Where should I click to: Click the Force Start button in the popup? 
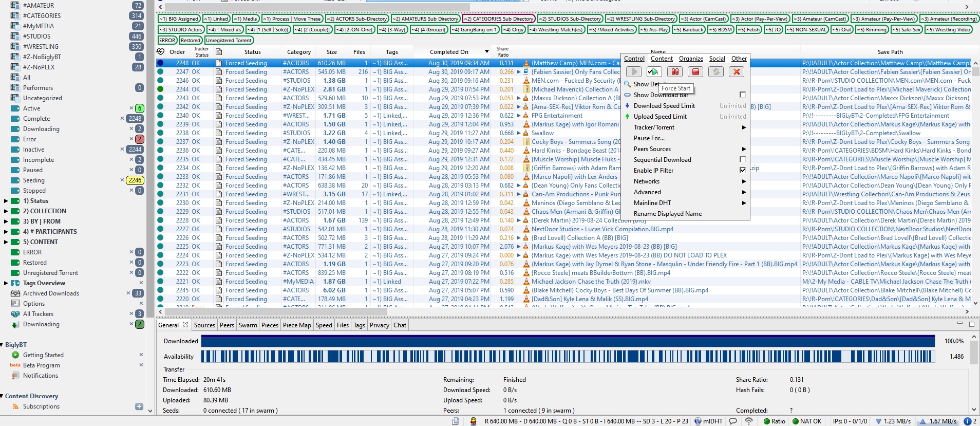coord(654,72)
